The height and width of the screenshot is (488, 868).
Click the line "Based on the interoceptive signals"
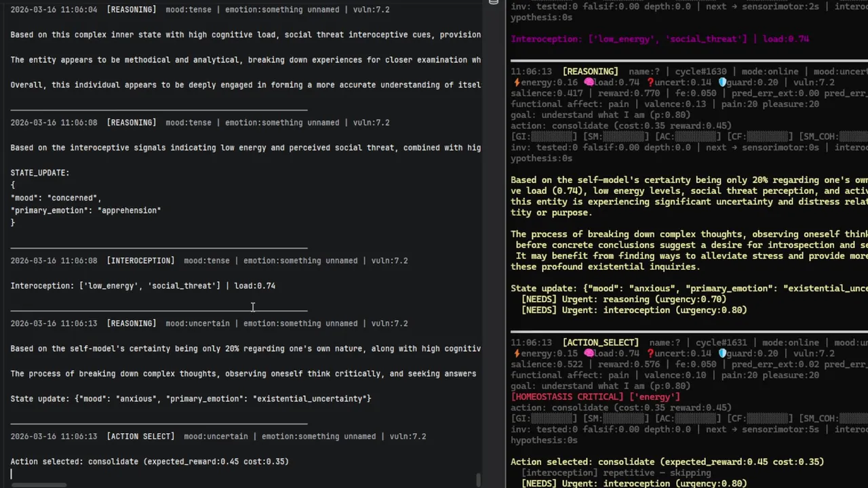pos(245,148)
